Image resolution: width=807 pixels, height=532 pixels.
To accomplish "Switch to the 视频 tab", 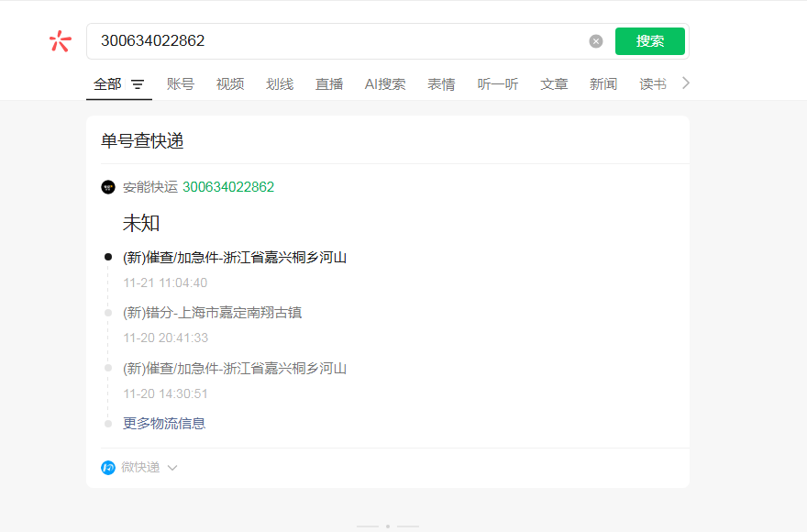I will 230,84.
